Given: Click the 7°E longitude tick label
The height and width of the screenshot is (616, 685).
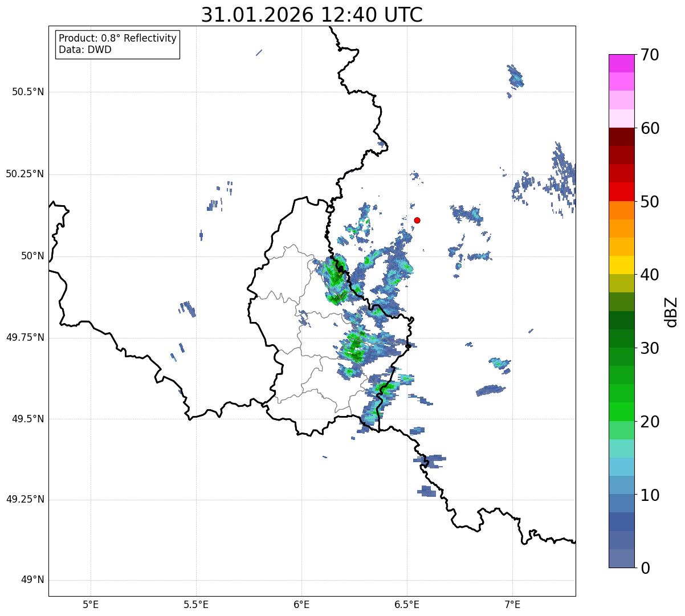Looking at the screenshot, I should click(512, 604).
